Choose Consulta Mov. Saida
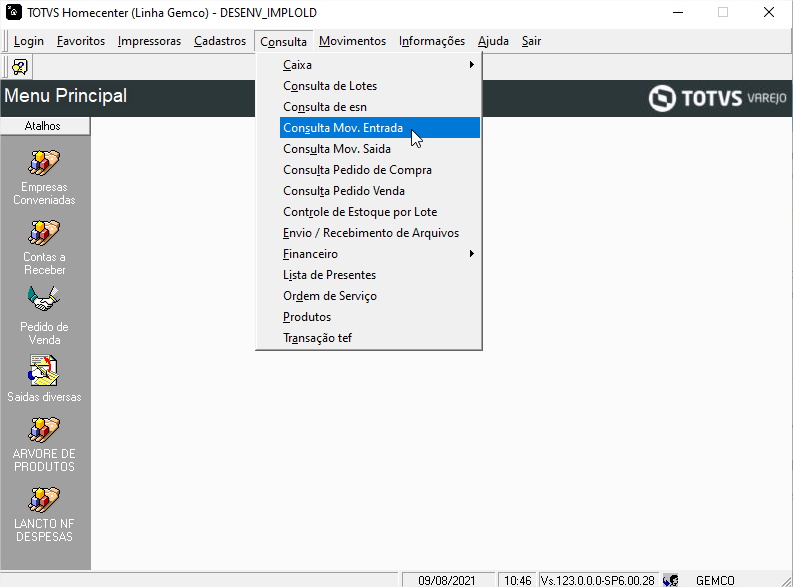The height and width of the screenshot is (587, 793). coord(380,149)
